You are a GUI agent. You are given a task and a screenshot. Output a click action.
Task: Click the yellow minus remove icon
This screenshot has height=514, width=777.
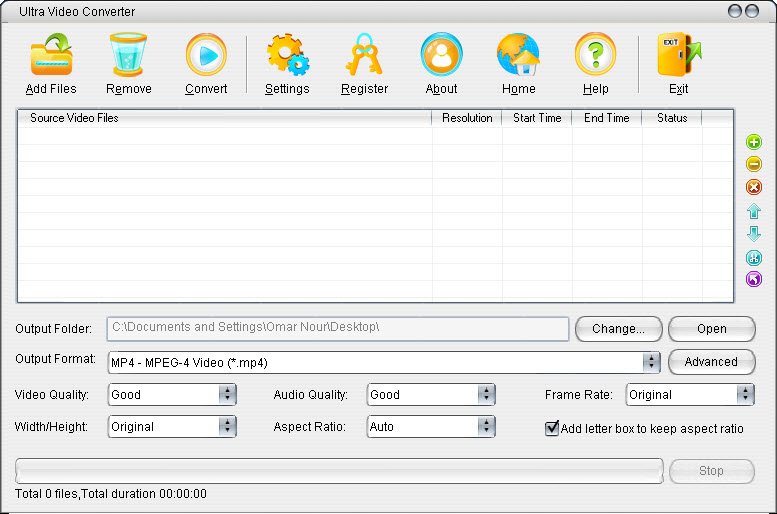click(x=754, y=164)
